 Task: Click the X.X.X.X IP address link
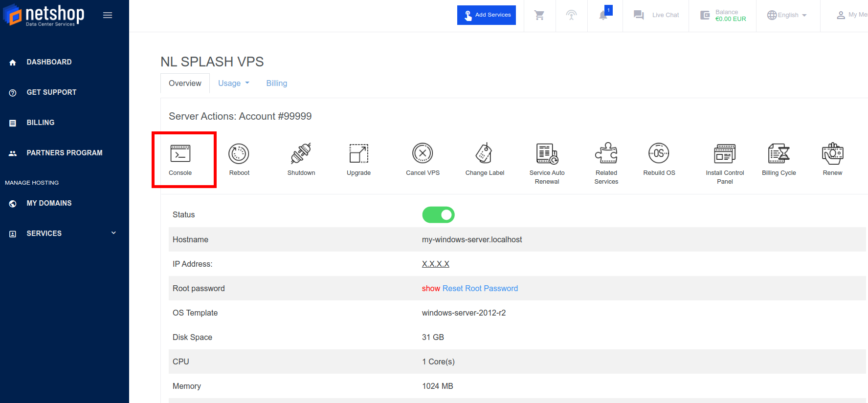pos(435,264)
